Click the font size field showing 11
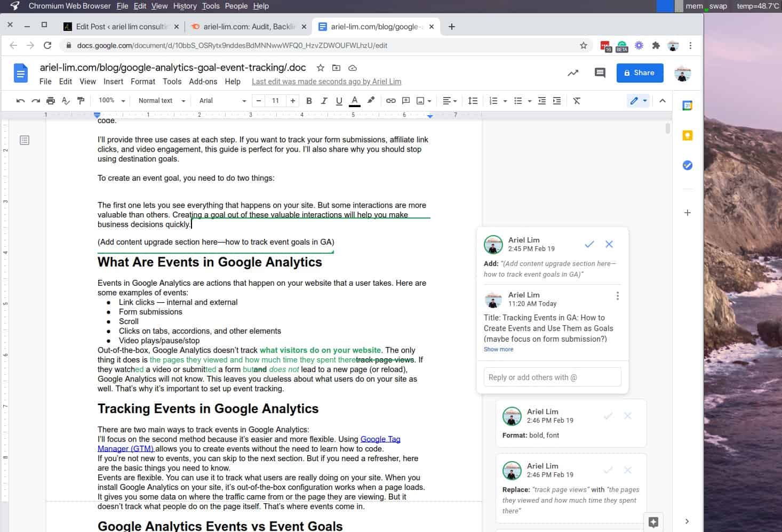Viewport: 782px width, 532px height. [275, 101]
